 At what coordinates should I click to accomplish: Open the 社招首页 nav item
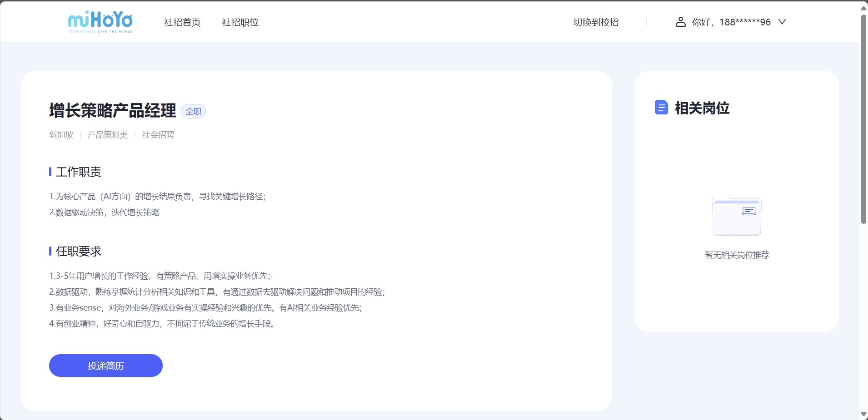pyautogui.click(x=182, y=22)
